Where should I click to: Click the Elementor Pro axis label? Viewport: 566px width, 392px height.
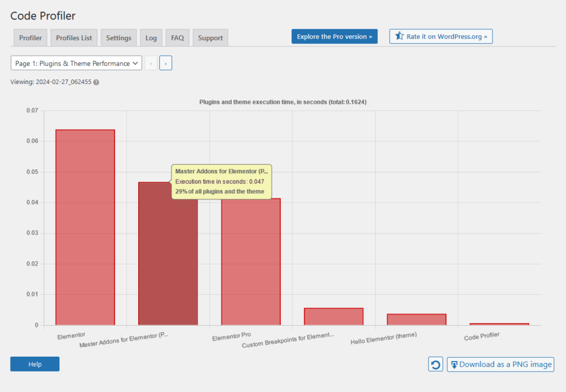click(232, 336)
